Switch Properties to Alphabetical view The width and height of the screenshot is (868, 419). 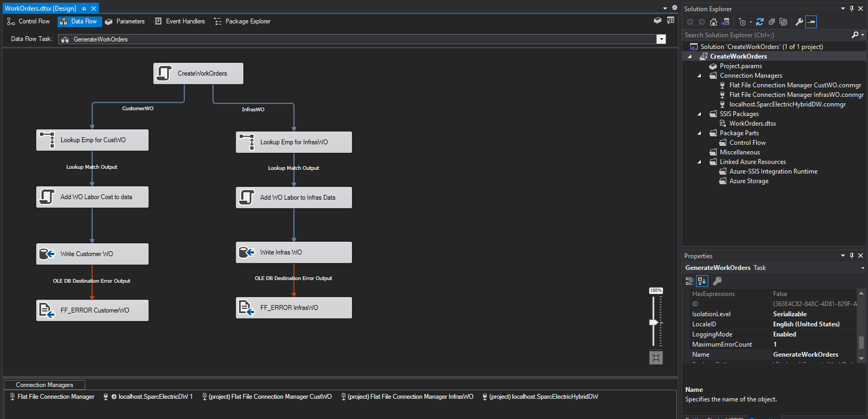click(702, 281)
